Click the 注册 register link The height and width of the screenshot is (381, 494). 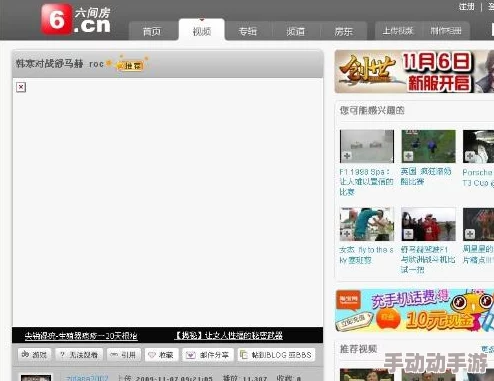click(466, 6)
